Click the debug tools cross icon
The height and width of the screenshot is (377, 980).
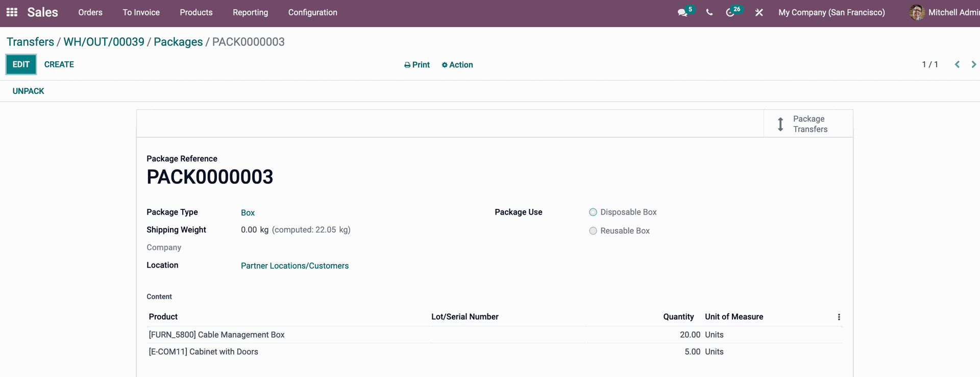click(759, 13)
